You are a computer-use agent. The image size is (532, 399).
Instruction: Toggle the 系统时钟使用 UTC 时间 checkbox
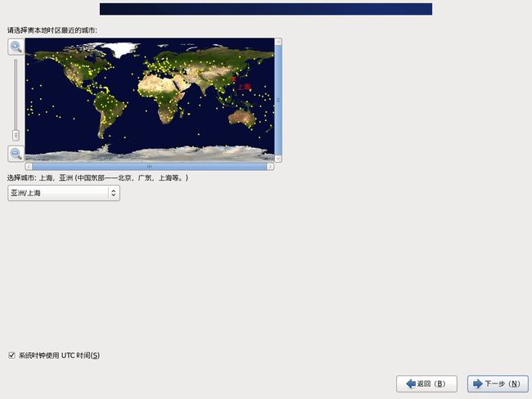tap(12, 355)
